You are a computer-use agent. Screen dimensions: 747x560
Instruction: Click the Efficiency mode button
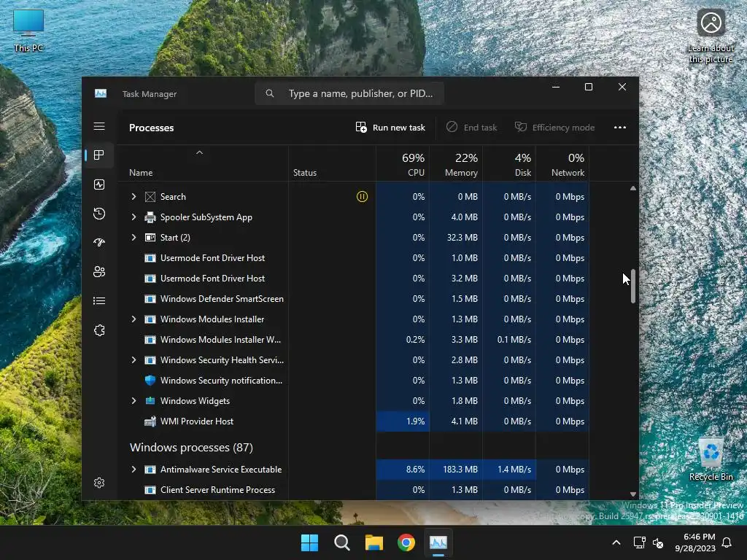pyautogui.click(x=554, y=127)
